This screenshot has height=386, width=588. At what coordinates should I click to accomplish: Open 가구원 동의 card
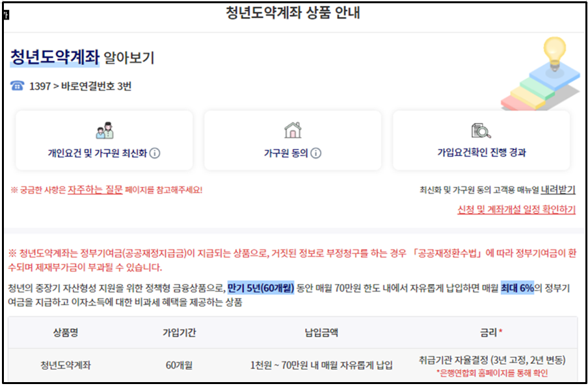point(293,140)
